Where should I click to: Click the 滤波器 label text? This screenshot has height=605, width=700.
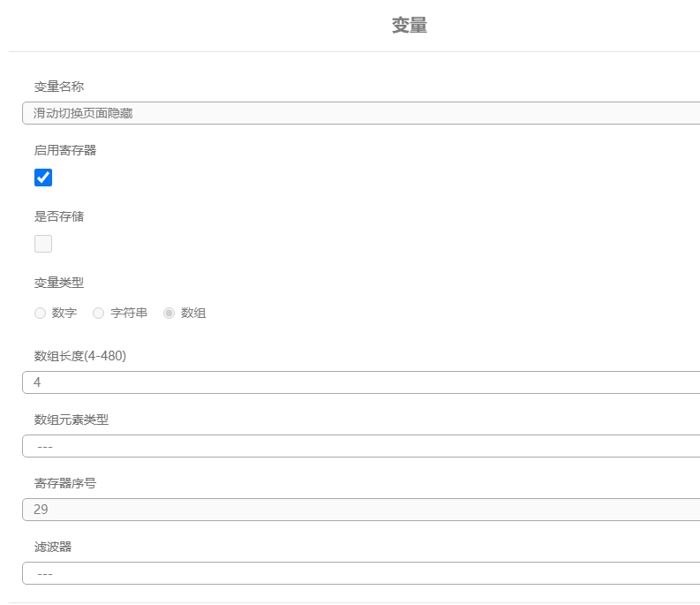click(53, 547)
